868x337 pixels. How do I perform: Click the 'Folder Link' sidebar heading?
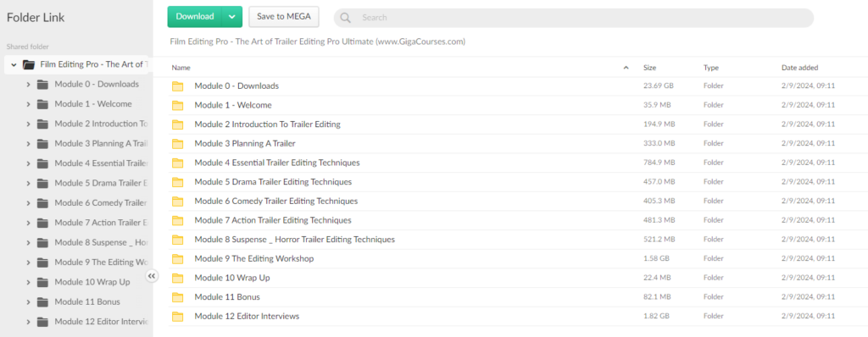(x=36, y=18)
